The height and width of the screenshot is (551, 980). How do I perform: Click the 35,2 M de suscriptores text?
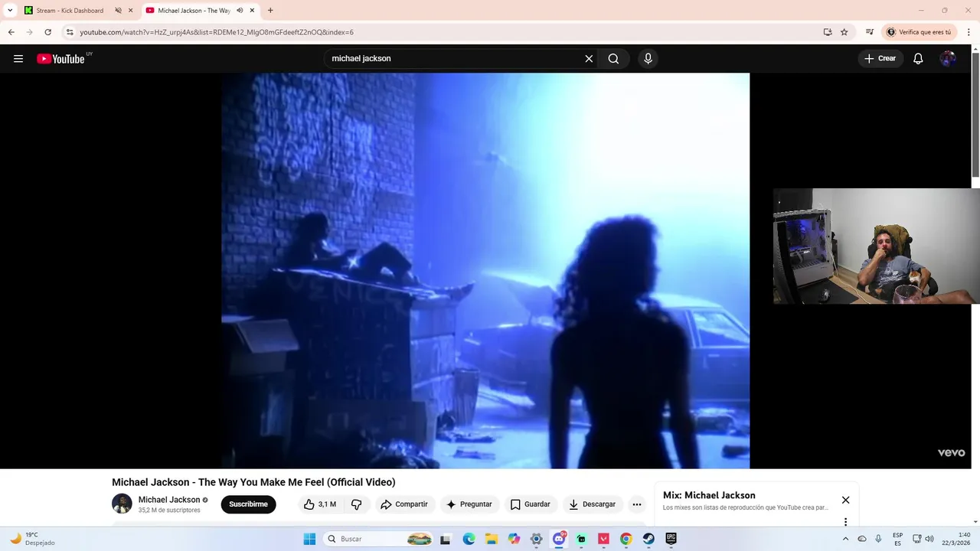pyautogui.click(x=169, y=510)
